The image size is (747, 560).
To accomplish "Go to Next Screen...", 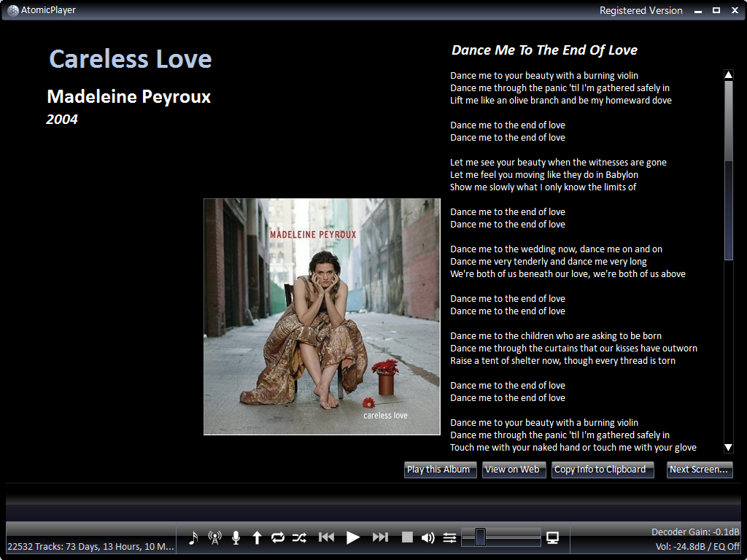I will pos(700,470).
